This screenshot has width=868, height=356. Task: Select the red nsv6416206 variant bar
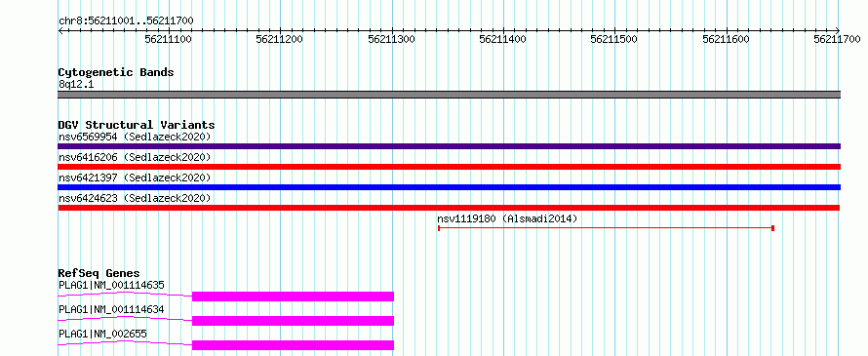[x=450, y=167]
